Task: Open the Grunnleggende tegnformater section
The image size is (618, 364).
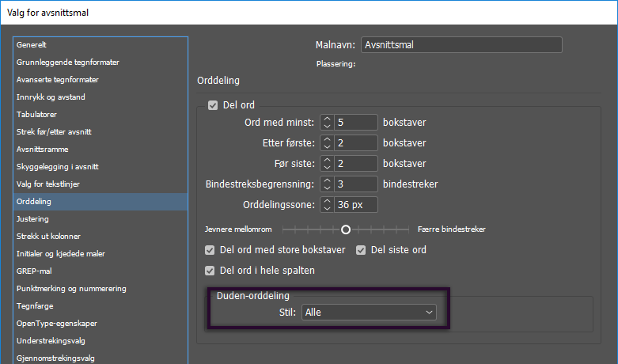Action: [68, 63]
